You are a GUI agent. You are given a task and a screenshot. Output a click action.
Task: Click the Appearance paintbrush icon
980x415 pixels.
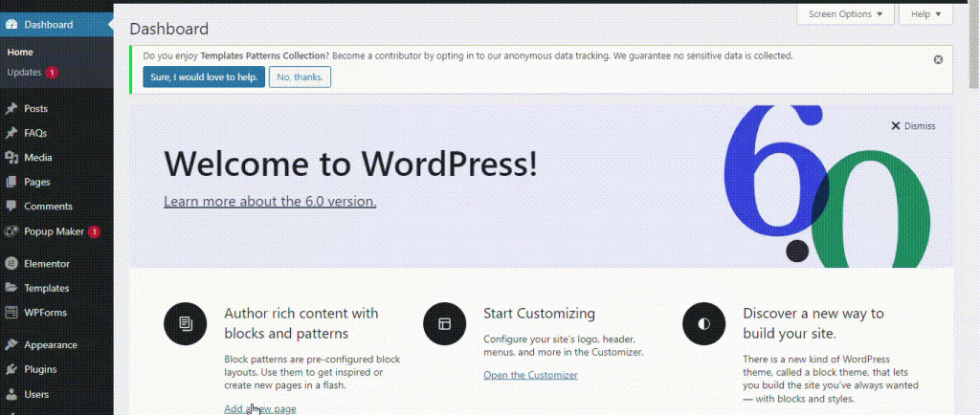(11, 345)
